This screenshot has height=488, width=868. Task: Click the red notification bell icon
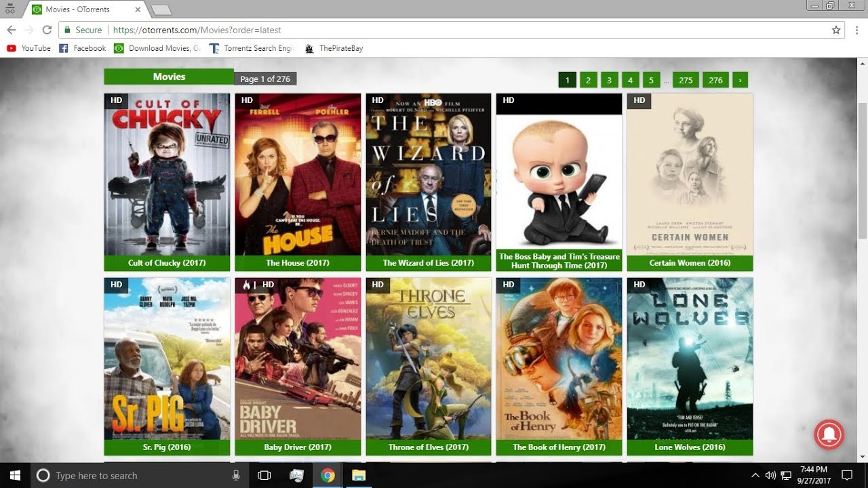click(829, 434)
